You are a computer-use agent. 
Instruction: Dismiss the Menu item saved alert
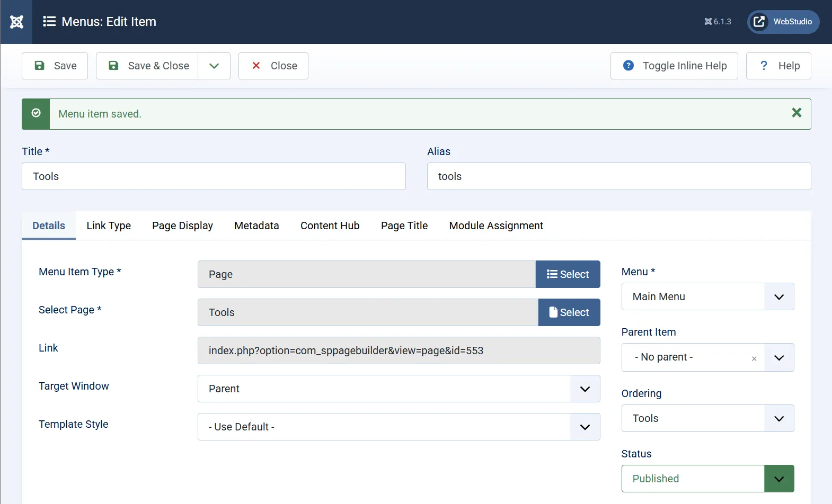point(796,113)
